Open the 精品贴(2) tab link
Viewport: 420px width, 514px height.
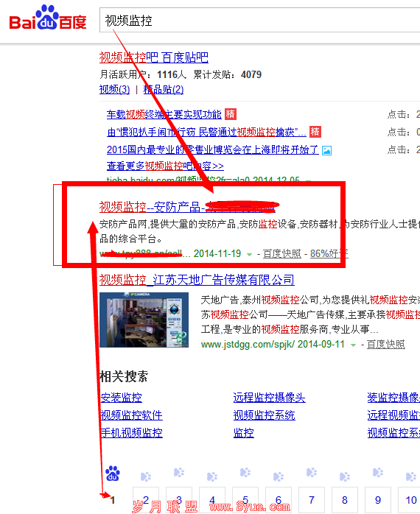pyautogui.click(x=164, y=90)
